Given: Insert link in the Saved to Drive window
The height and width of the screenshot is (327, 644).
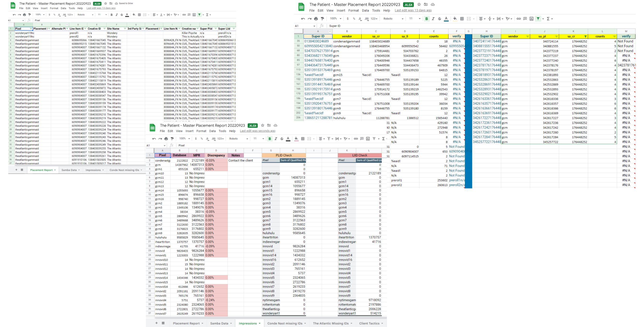Looking at the screenshot, I should [x=184, y=15].
